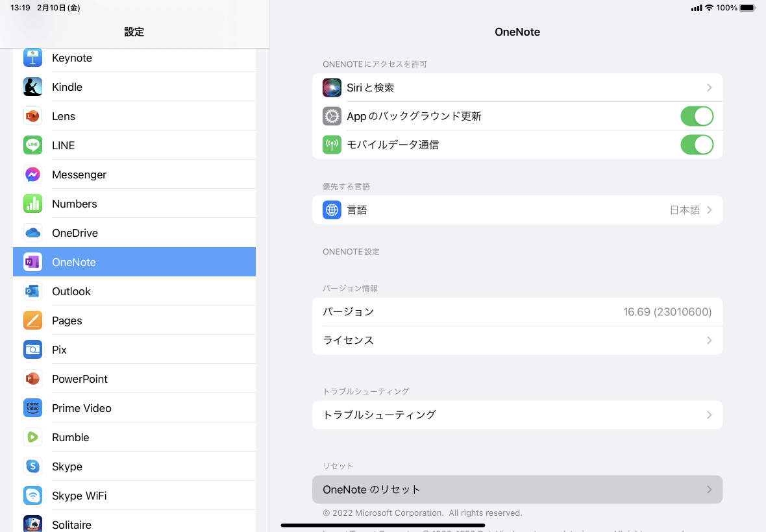Screen dimensions: 766x532
Task: Select Kindle in settings list
Action: pyautogui.click(x=134, y=87)
